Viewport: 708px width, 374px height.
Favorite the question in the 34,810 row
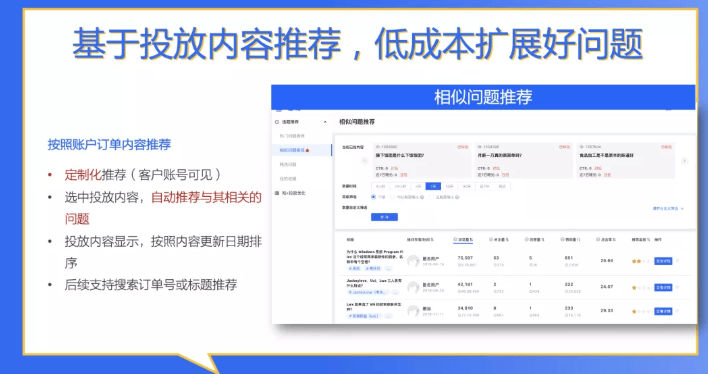[x=678, y=311]
